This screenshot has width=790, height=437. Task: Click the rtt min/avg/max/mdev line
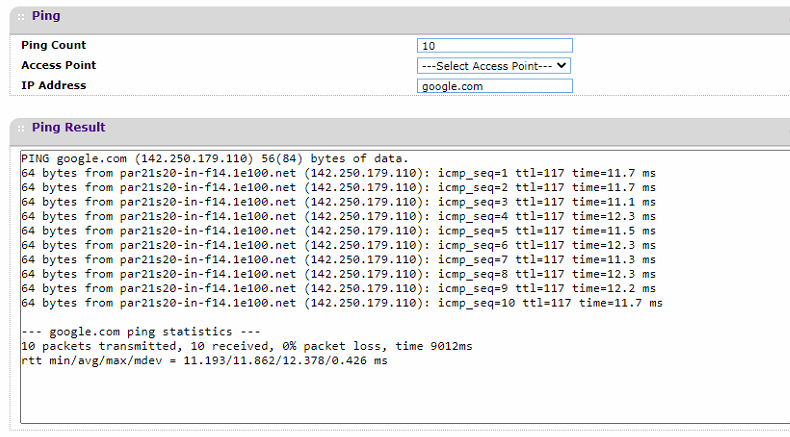click(x=204, y=361)
